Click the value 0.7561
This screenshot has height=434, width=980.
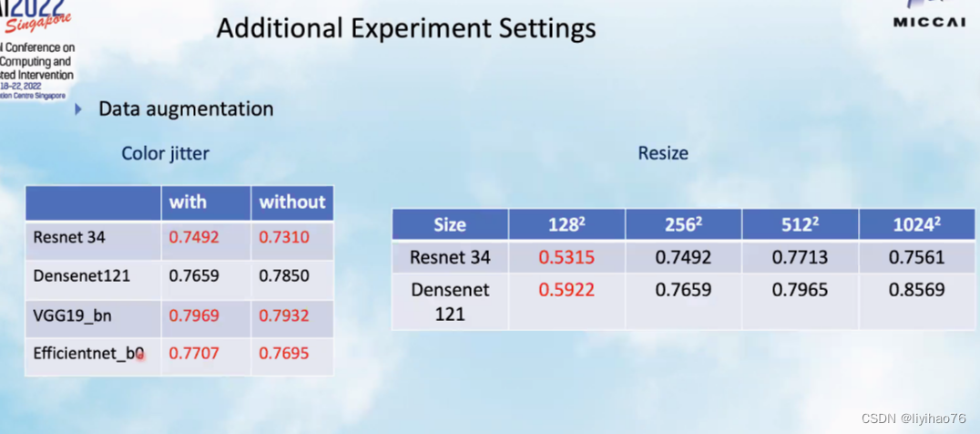click(x=917, y=258)
